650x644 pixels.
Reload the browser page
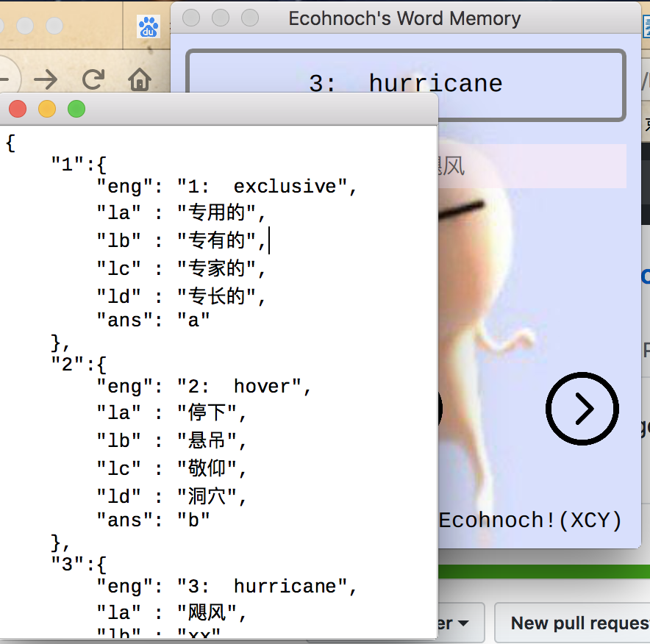(93, 79)
